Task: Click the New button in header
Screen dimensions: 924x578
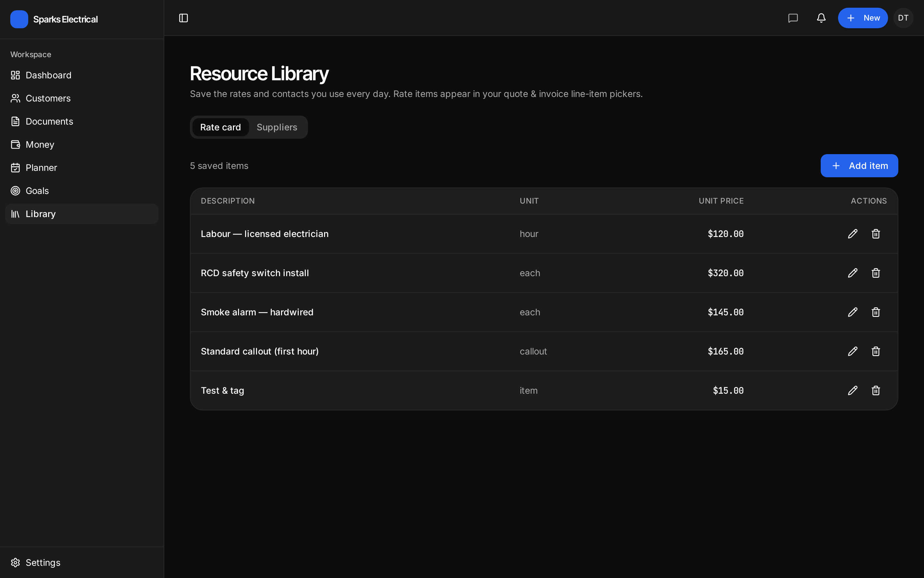Action: pyautogui.click(x=862, y=18)
